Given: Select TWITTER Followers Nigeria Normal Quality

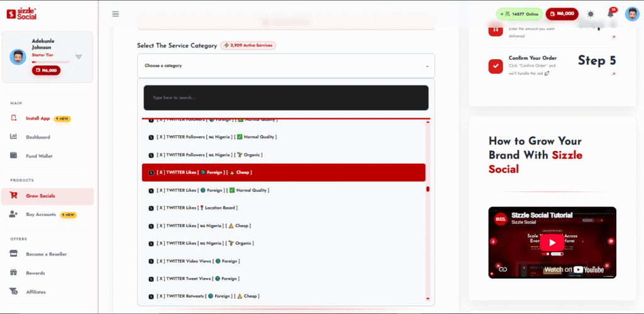Looking at the screenshot, I should pyautogui.click(x=284, y=137).
